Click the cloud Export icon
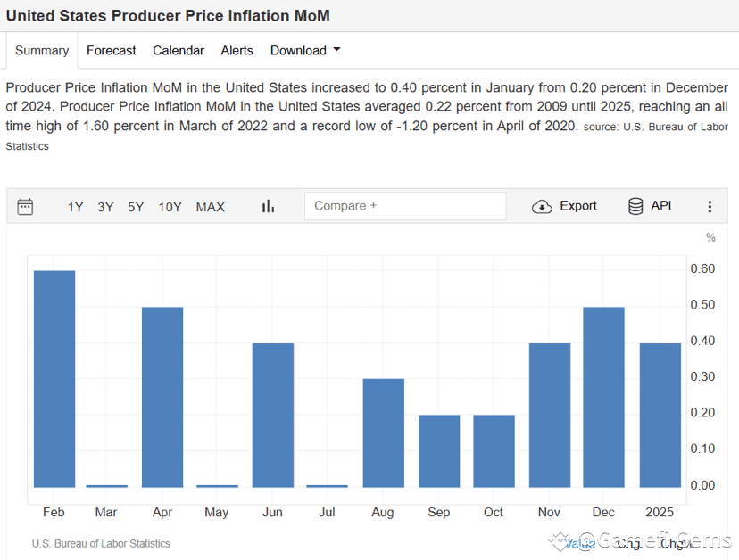This screenshot has height=560, width=739. coord(542,206)
